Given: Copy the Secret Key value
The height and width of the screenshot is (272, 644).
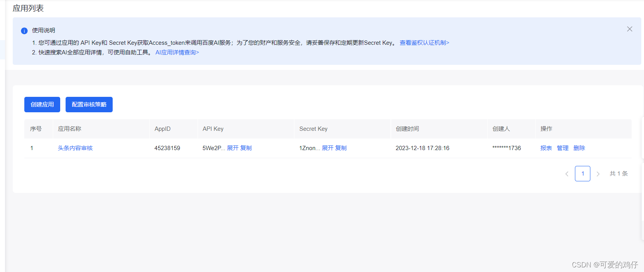Looking at the screenshot, I should (341, 148).
